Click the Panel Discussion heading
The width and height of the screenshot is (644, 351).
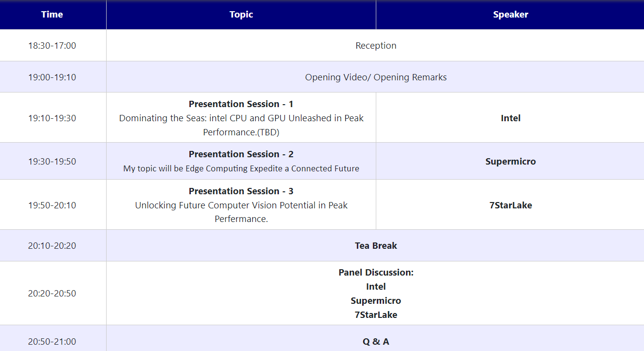pyautogui.click(x=376, y=273)
